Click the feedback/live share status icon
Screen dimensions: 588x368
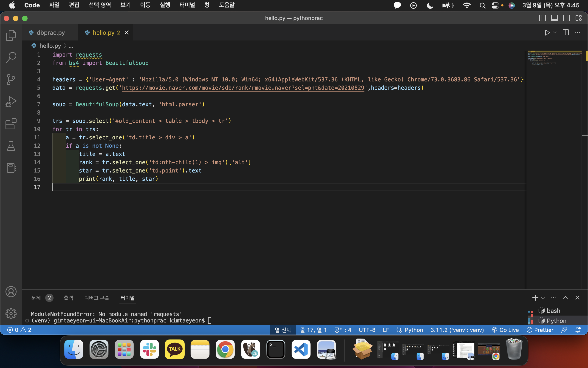pos(564,330)
